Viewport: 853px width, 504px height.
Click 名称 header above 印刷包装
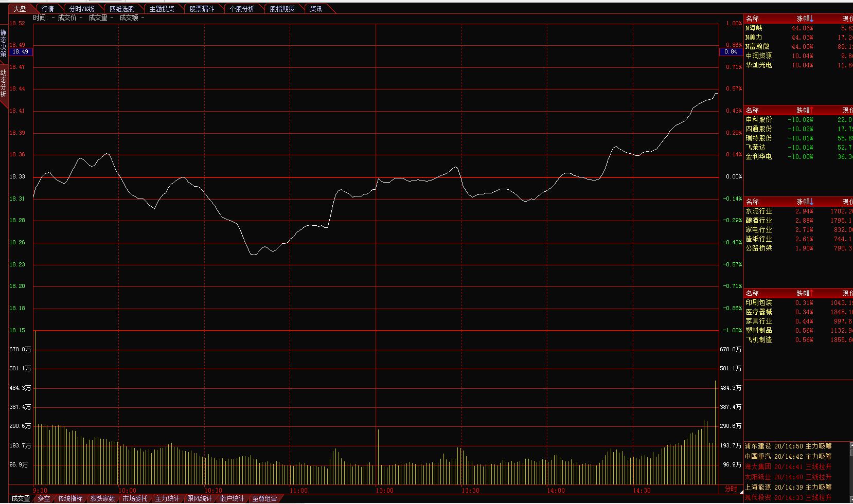(x=752, y=294)
